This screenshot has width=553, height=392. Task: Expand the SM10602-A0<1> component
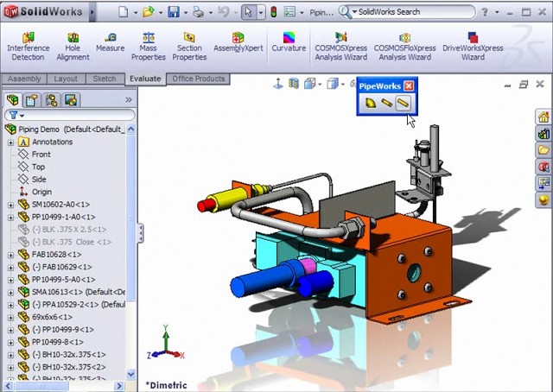[10, 205]
